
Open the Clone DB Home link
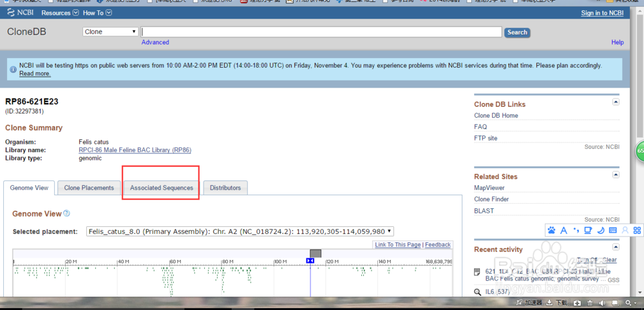pos(496,115)
